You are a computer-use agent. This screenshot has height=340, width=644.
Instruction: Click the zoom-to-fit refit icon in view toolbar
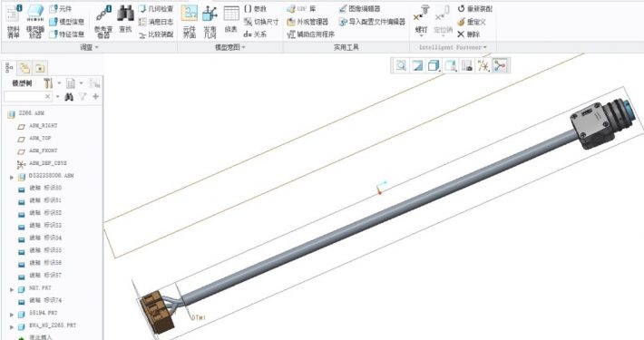point(400,65)
